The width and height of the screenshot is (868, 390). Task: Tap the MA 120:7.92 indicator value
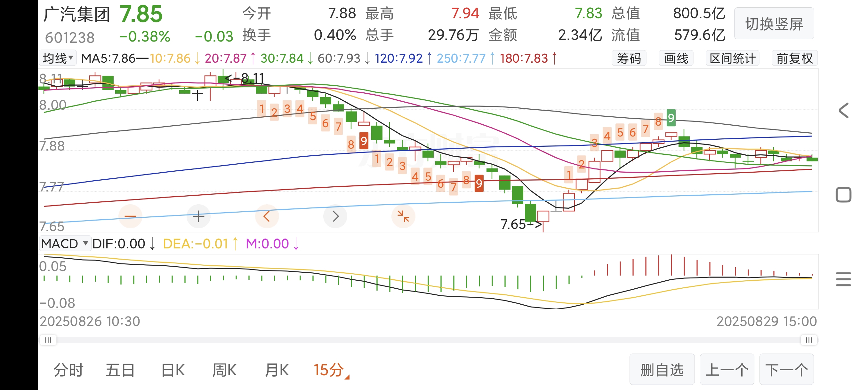[398, 58]
